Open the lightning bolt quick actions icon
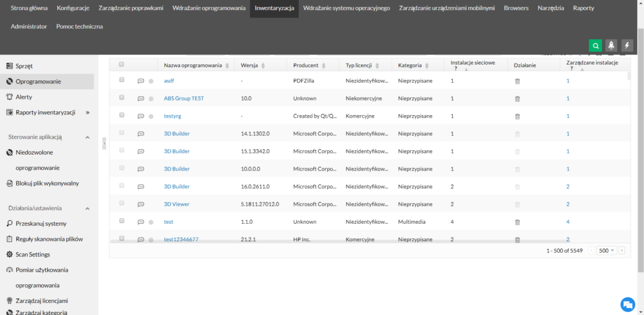The width and height of the screenshot is (644, 315). pyautogui.click(x=626, y=45)
